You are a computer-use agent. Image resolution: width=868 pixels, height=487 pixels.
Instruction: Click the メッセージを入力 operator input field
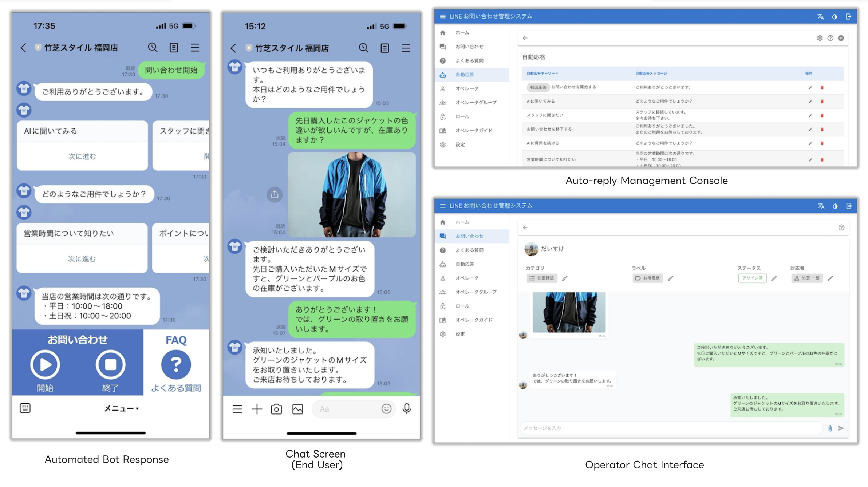pyautogui.click(x=670, y=428)
